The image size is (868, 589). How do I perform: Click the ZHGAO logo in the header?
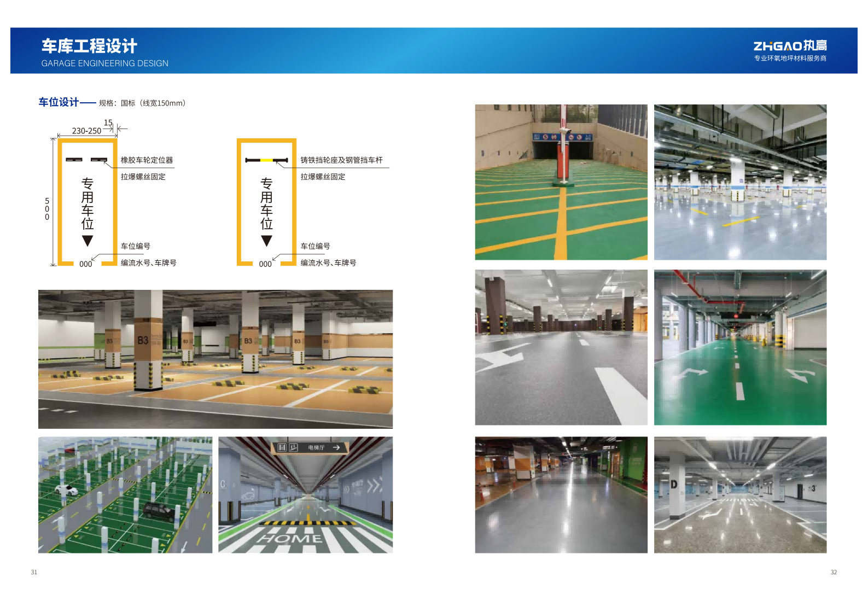790,46
